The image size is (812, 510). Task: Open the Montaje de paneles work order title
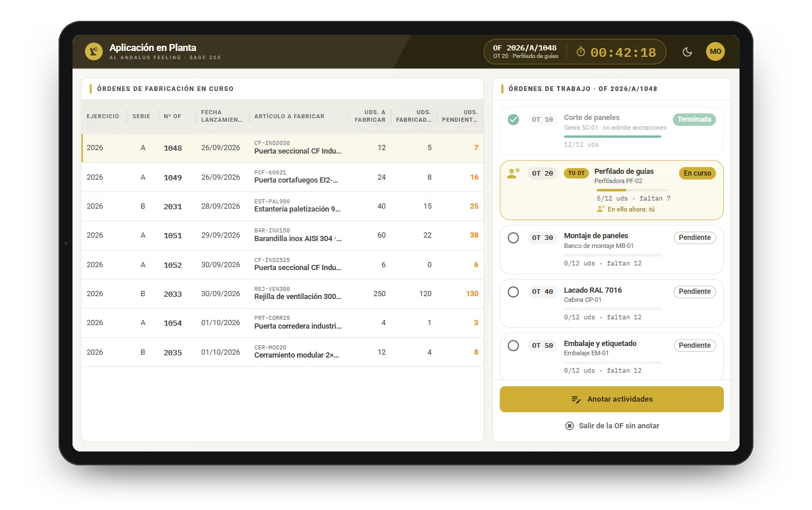[596, 236]
